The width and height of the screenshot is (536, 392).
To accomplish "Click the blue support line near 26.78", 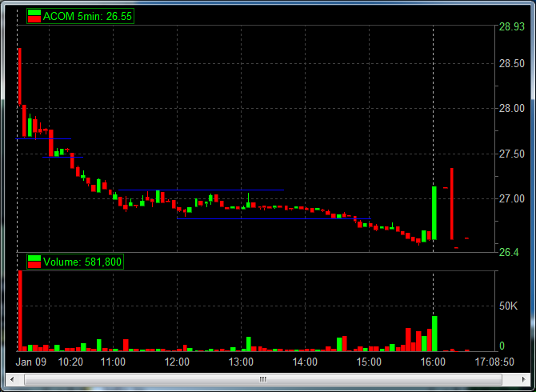I will [274, 218].
